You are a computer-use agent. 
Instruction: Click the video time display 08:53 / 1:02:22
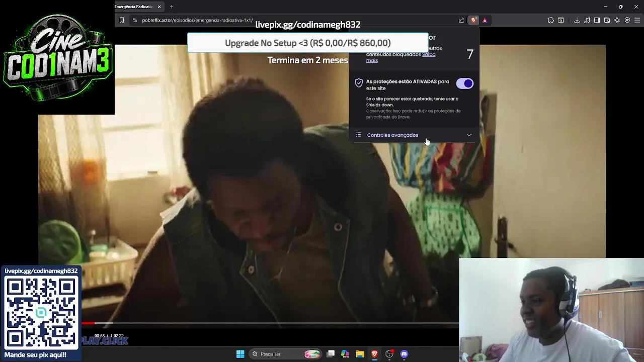coord(109,336)
